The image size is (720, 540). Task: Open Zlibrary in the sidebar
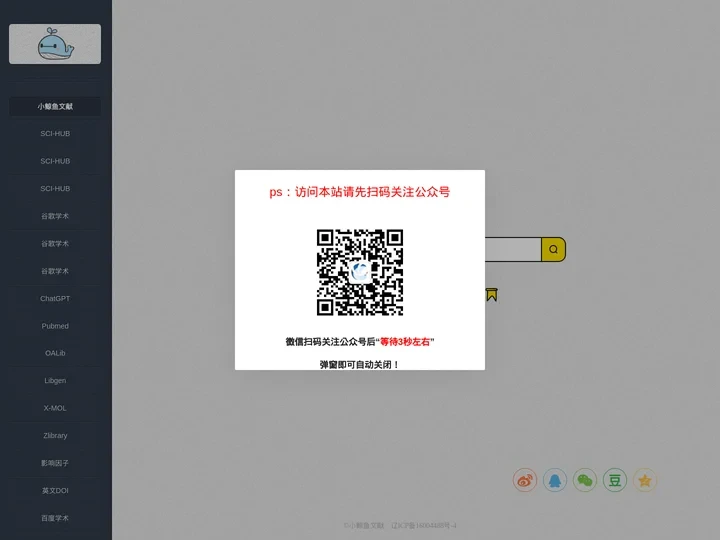(55, 436)
